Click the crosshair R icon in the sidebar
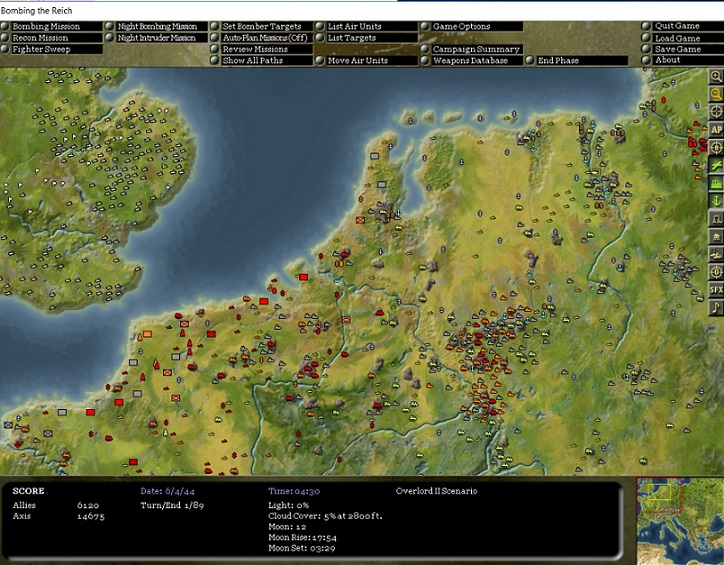The width and height of the screenshot is (724, 565). tap(716, 148)
